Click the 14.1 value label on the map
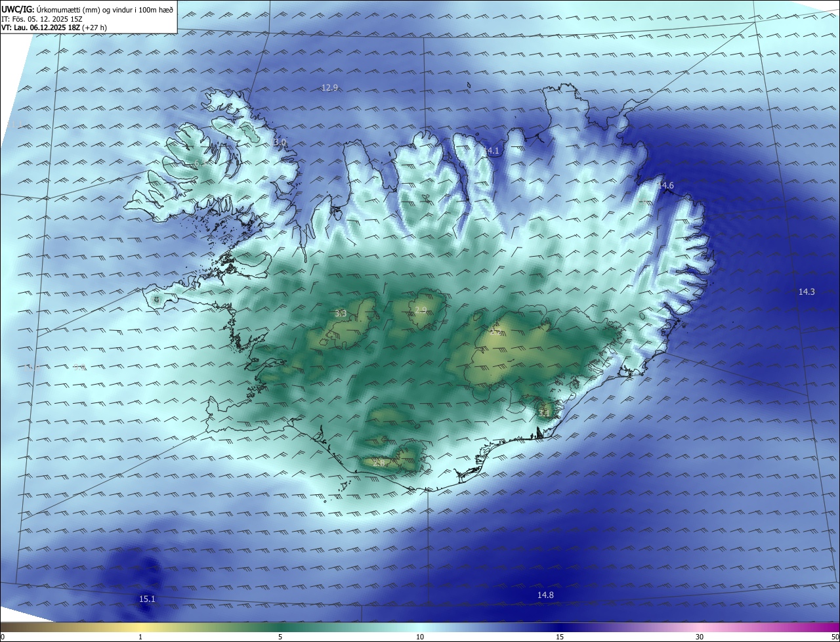This screenshot has width=840, height=642. pyautogui.click(x=492, y=151)
